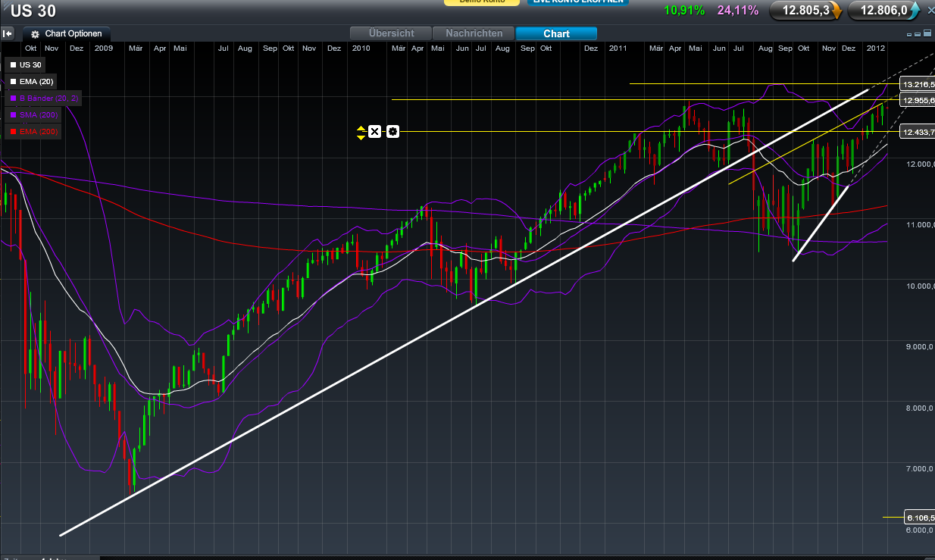Image resolution: width=935 pixels, height=560 pixels.
Task: Open settings gear of the selected horizontal line
Action: 392,132
